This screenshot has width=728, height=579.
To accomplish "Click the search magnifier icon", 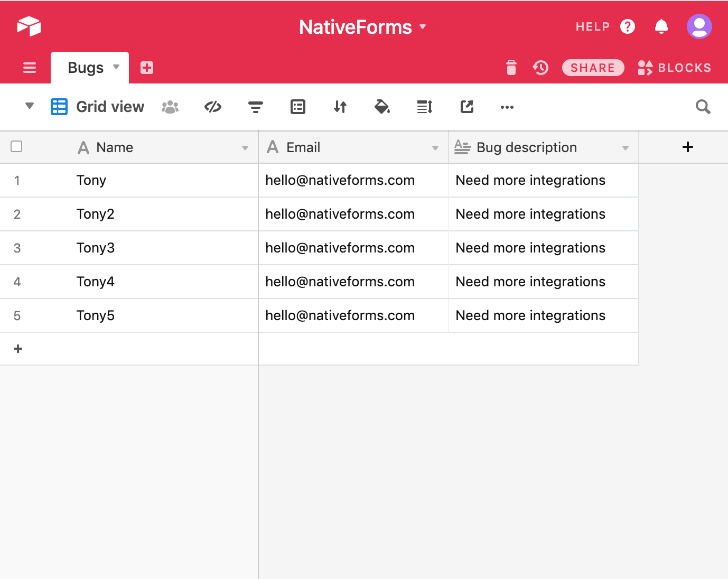I will pyautogui.click(x=703, y=107).
